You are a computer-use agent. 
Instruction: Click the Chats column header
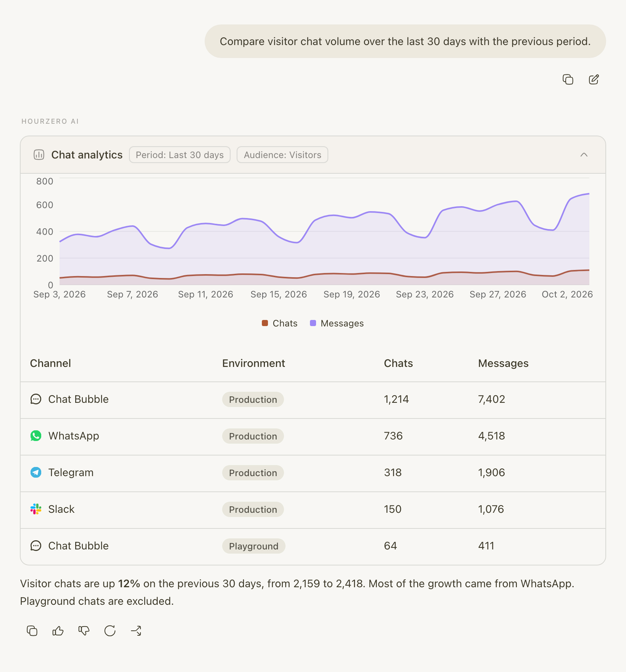pos(399,363)
